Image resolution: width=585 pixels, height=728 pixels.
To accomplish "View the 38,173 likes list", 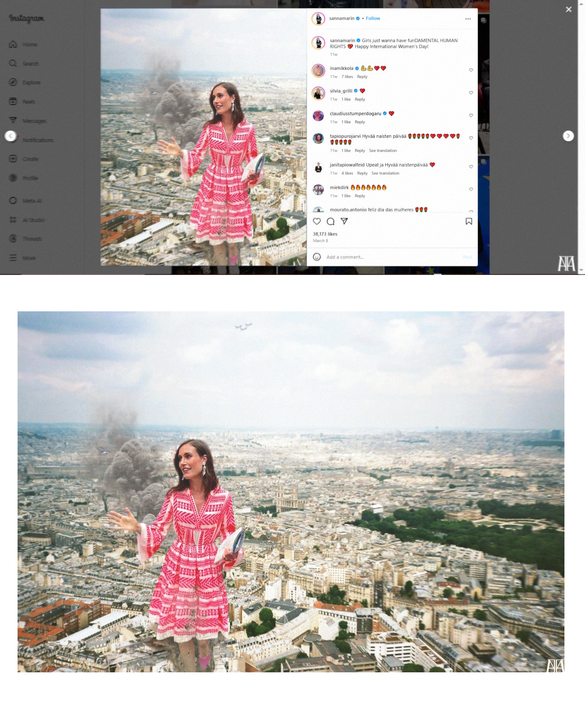I will coord(325,234).
